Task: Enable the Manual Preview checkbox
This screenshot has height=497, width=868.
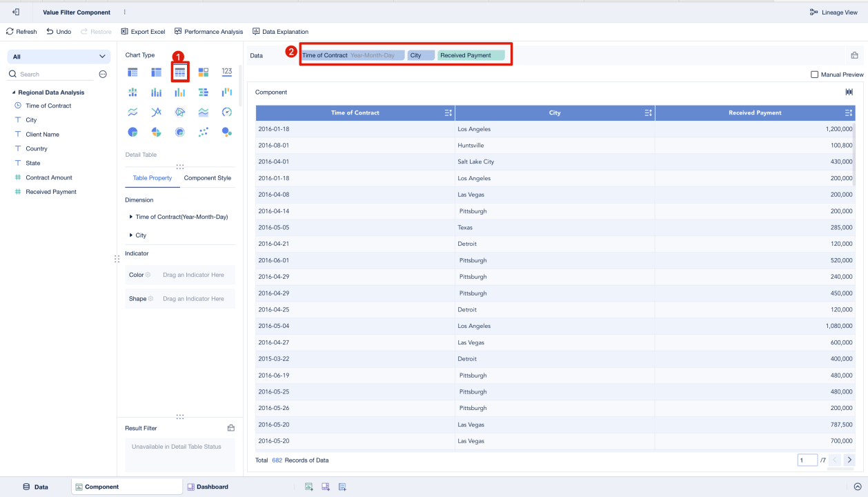Action: coord(814,74)
